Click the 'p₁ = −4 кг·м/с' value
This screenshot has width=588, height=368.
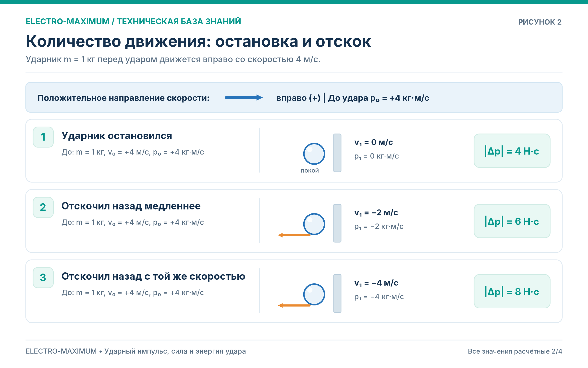click(379, 297)
